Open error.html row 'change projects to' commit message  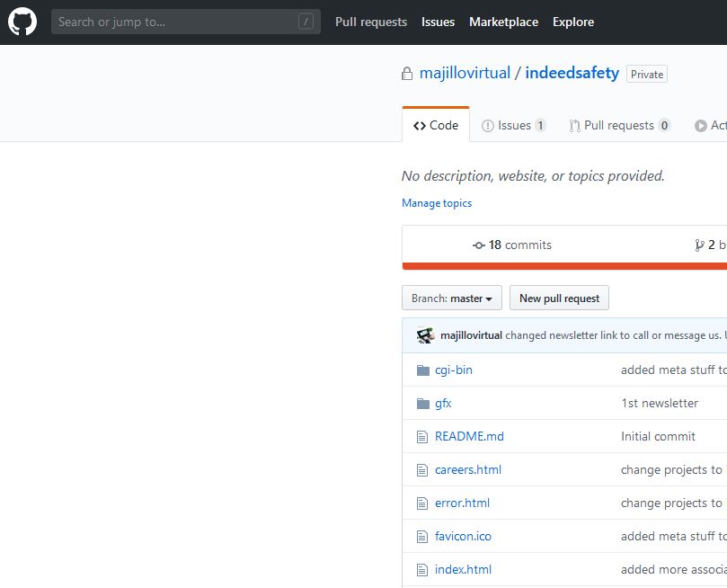tap(674, 503)
